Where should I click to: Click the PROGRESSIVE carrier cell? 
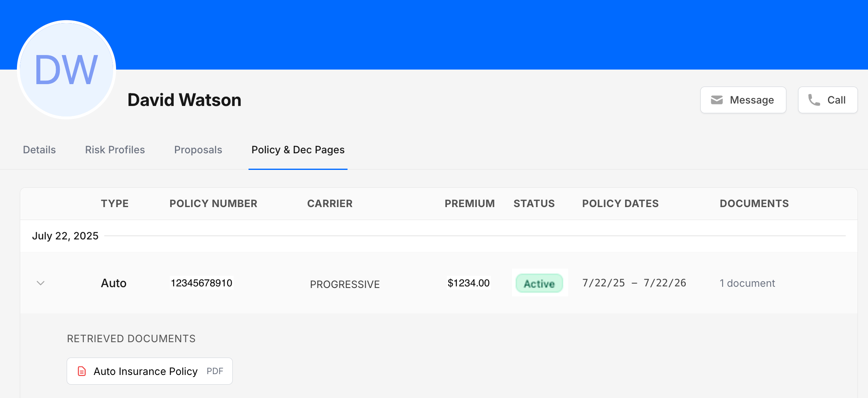(345, 284)
